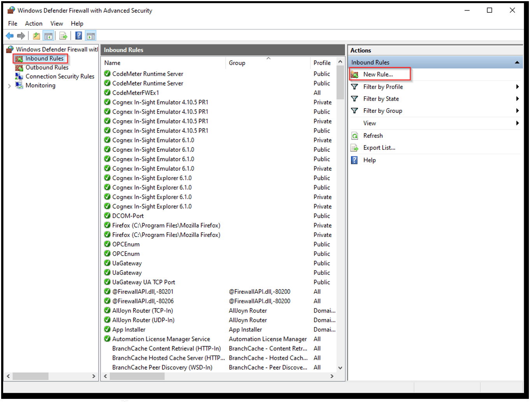Select the DCOM-Port rule name
Screen dimensions: 532x402
(128, 216)
